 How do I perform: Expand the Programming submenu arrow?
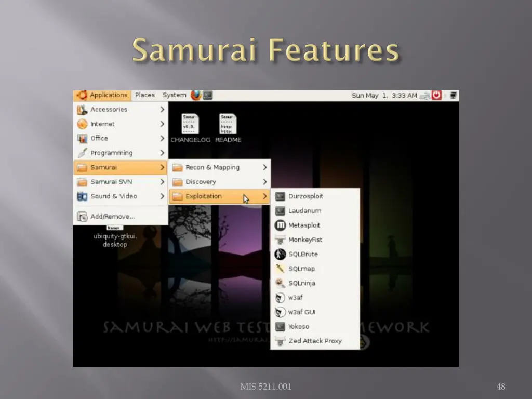click(x=162, y=153)
